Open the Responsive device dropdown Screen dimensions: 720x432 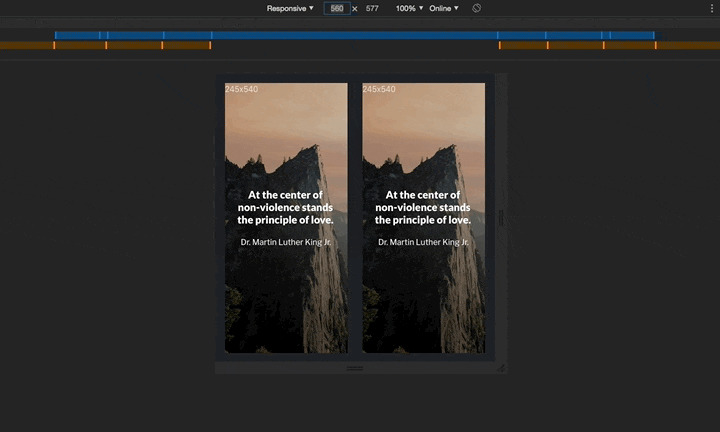pyautogui.click(x=290, y=8)
